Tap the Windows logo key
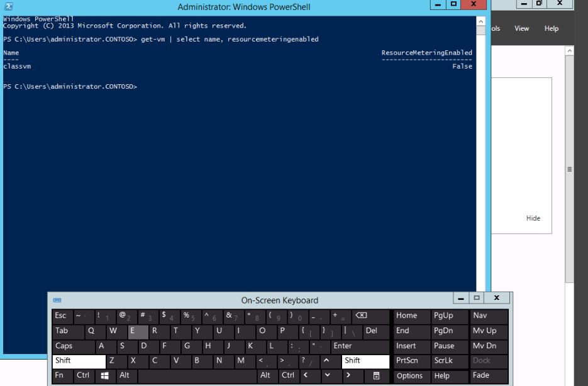588x386 pixels. click(104, 375)
